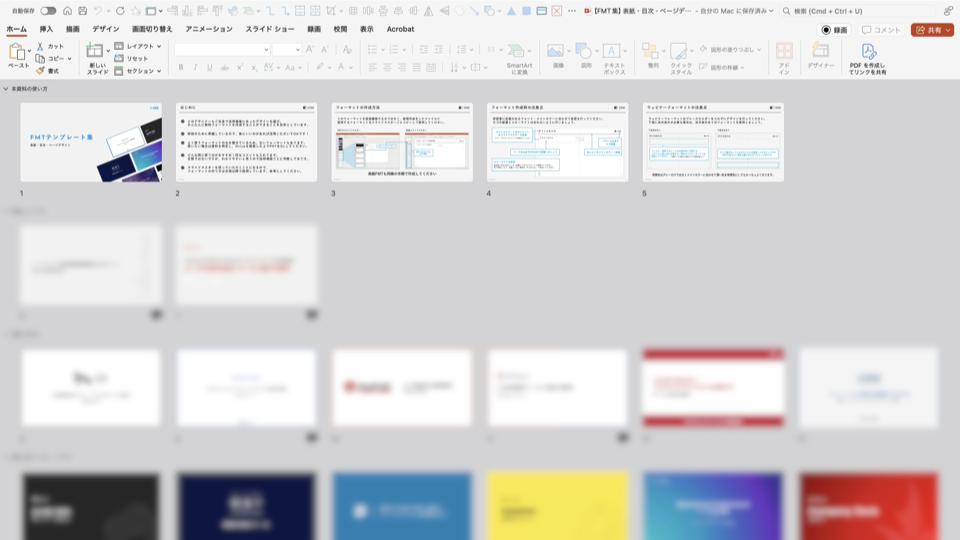
Task: Click the home icon in quick access toolbar
Action: tap(67, 11)
